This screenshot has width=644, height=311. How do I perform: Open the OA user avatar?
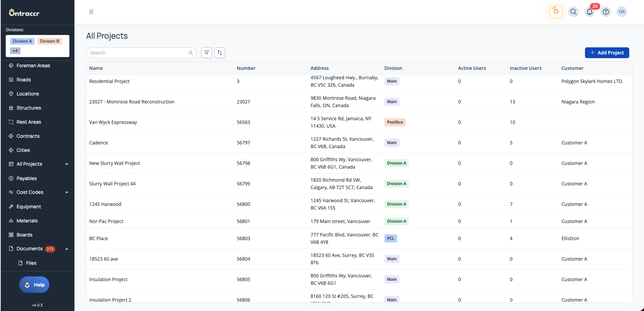(x=622, y=12)
